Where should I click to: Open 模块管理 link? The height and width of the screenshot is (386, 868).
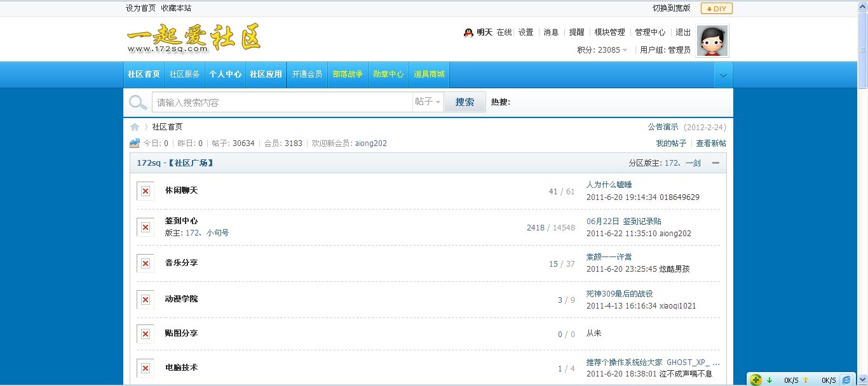pyautogui.click(x=609, y=32)
